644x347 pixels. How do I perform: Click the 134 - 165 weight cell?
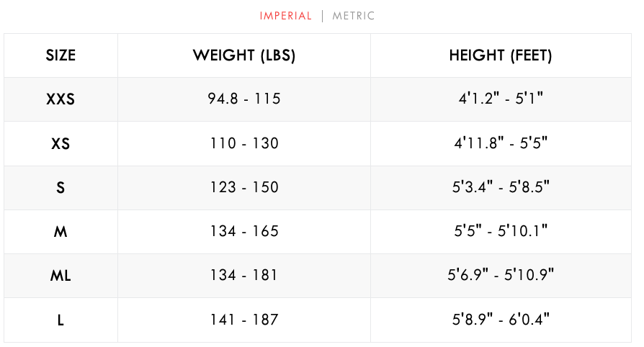point(244,231)
